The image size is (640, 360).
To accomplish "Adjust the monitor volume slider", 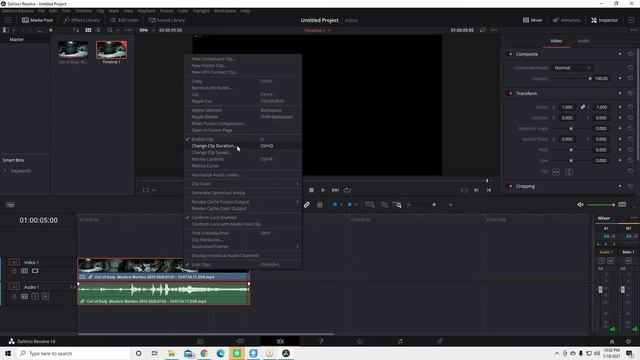I will point(601,204).
